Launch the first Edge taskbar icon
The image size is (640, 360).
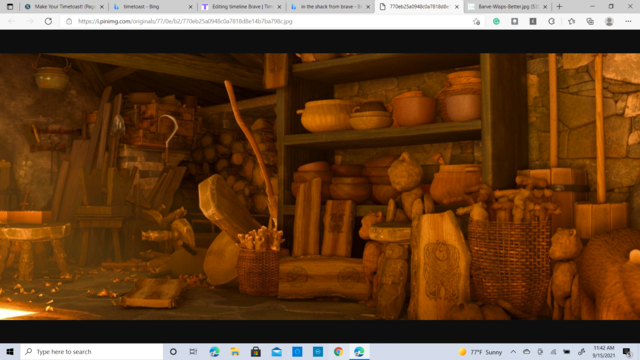coord(214,351)
